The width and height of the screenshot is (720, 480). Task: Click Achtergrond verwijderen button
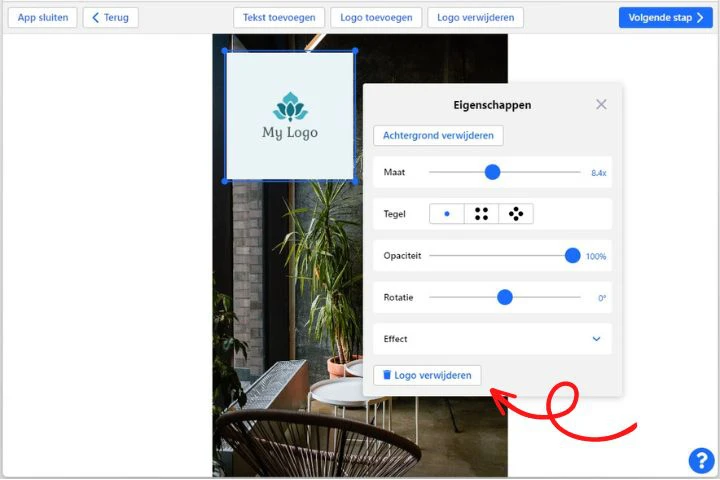click(x=438, y=136)
